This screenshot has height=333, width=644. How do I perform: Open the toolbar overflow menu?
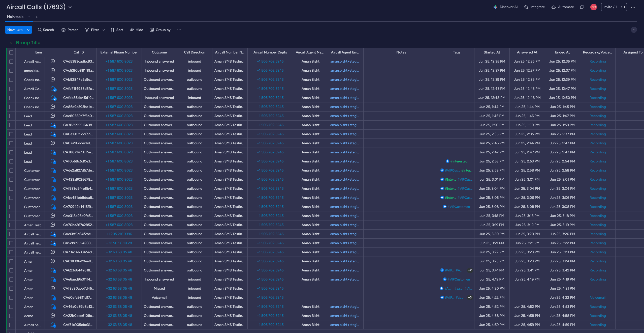point(179,30)
